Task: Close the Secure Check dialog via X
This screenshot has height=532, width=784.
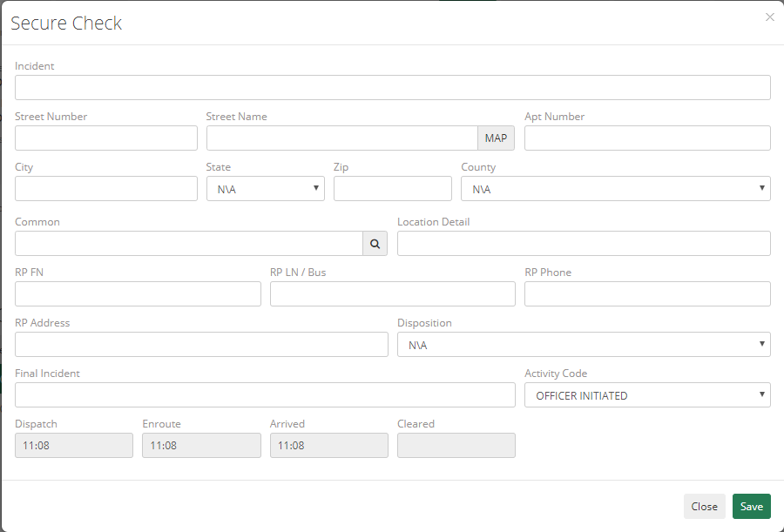Action: 769,17
